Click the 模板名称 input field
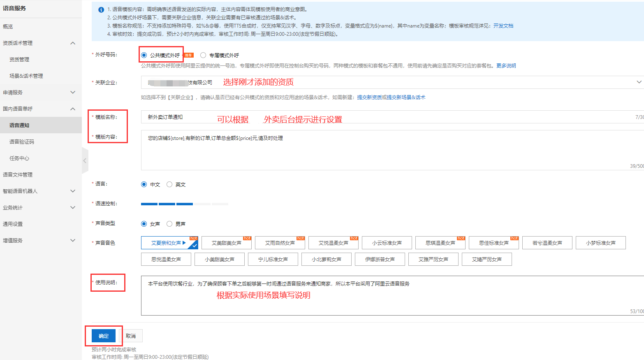Screen dimensions: 644x360 392,117
